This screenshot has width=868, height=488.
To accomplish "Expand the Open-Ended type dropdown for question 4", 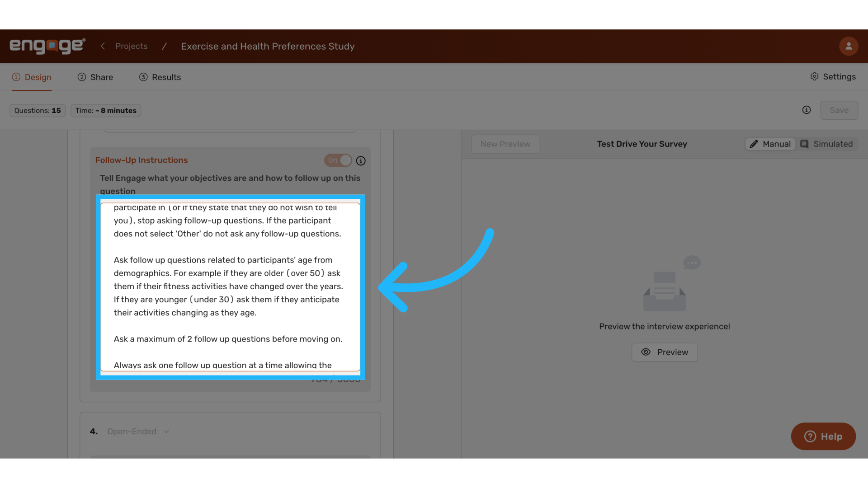I will (x=138, y=432).
